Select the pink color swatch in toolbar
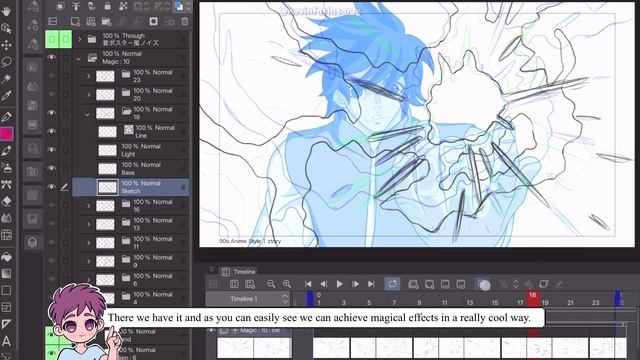Image resolution: width=640 pixels, height=360 pixels. pos(7,133)
